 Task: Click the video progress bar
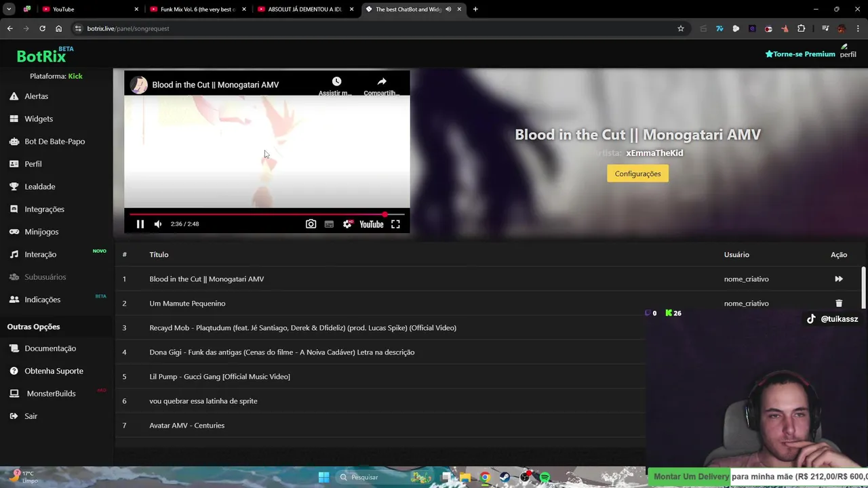267,214
